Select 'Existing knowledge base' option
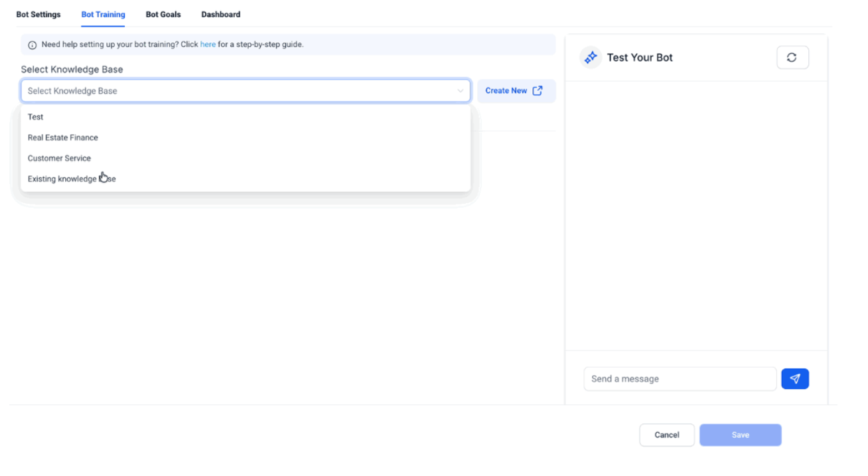 click(72, 179)
